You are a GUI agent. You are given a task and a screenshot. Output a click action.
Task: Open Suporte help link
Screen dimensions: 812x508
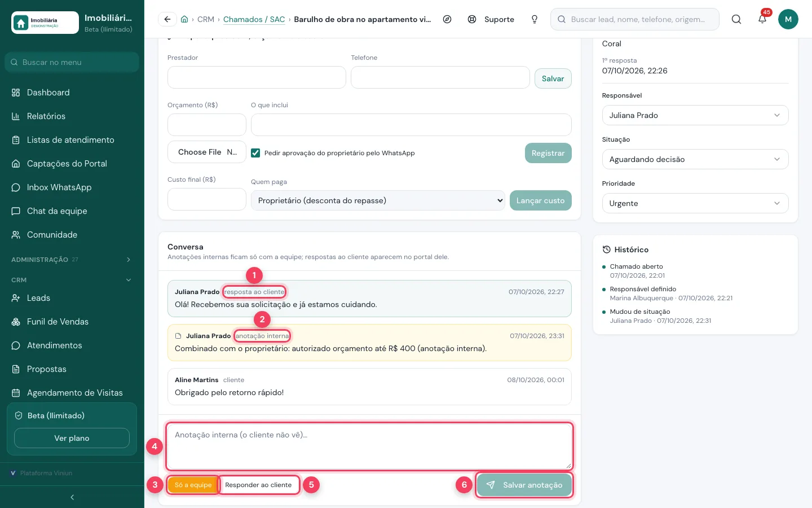[491, 19]
